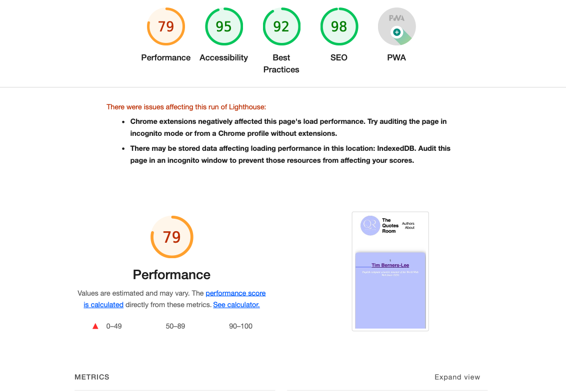This screenshot has width=566, height=392.
Task: Select the green circle legend for 90–100 range
Action: (x=221, y=326)
